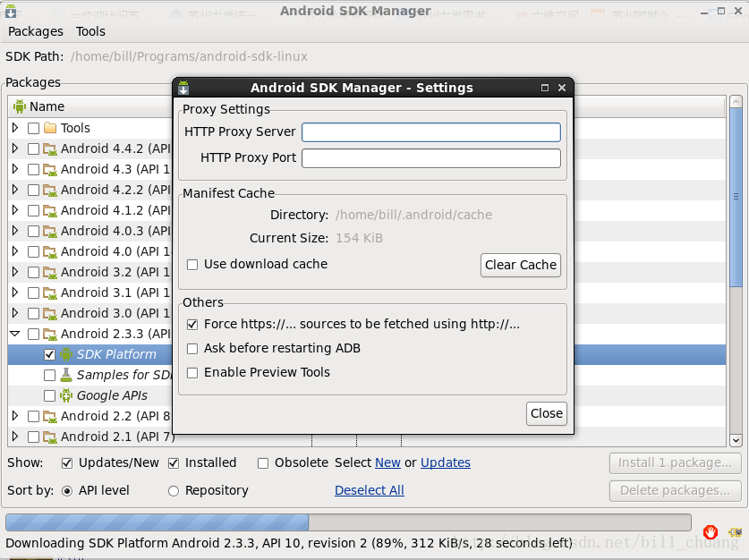Click the Select New link
The height and width of the screenshot is (560, 749).
pos(387,462)
